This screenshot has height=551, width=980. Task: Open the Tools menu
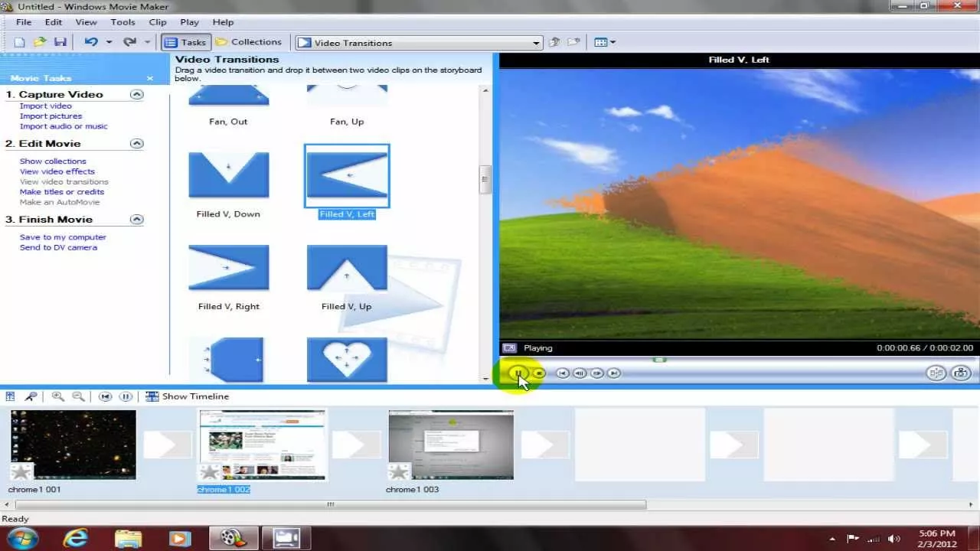[122, 22]
